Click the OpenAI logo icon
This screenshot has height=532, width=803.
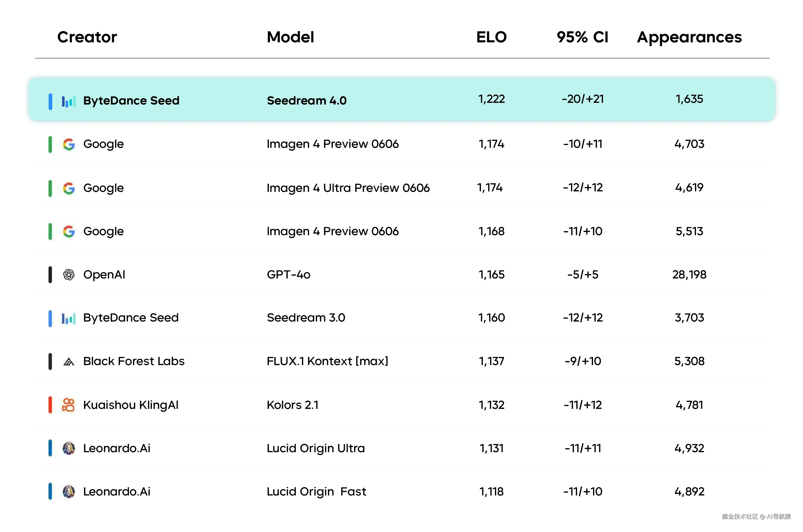point(69,275)
